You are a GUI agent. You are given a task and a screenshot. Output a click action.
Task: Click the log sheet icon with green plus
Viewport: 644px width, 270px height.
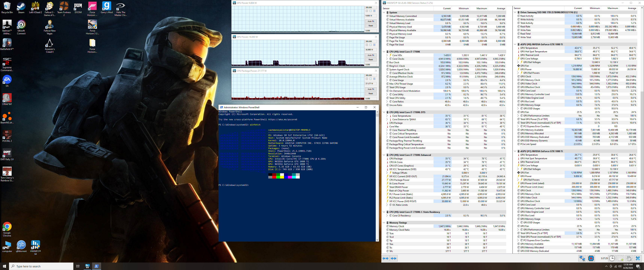[x=620, y=258]
